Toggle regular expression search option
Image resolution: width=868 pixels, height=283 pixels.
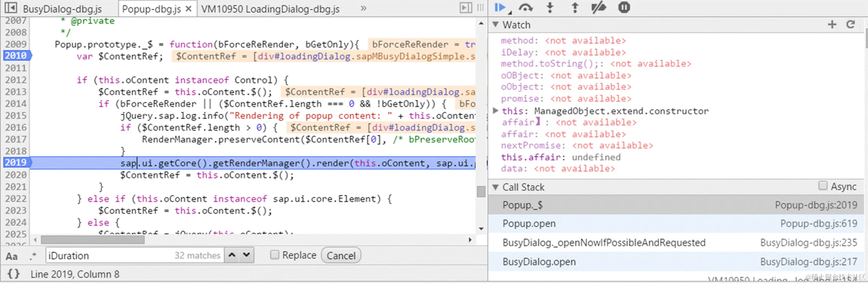[33, 256]
